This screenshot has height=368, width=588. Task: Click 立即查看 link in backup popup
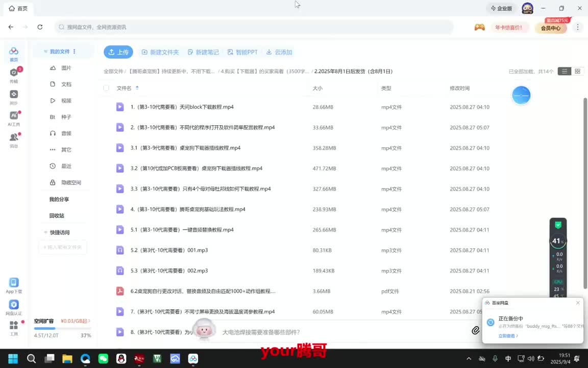(508, 336)
